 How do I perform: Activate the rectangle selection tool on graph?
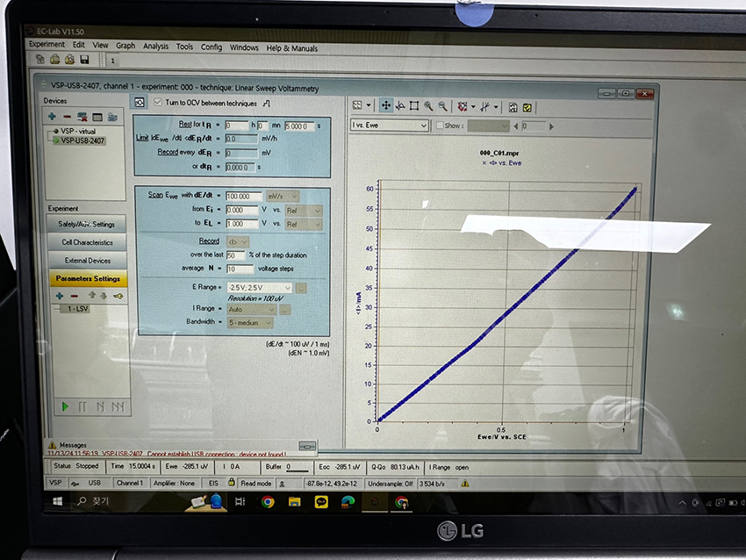(x=414, y=105)
